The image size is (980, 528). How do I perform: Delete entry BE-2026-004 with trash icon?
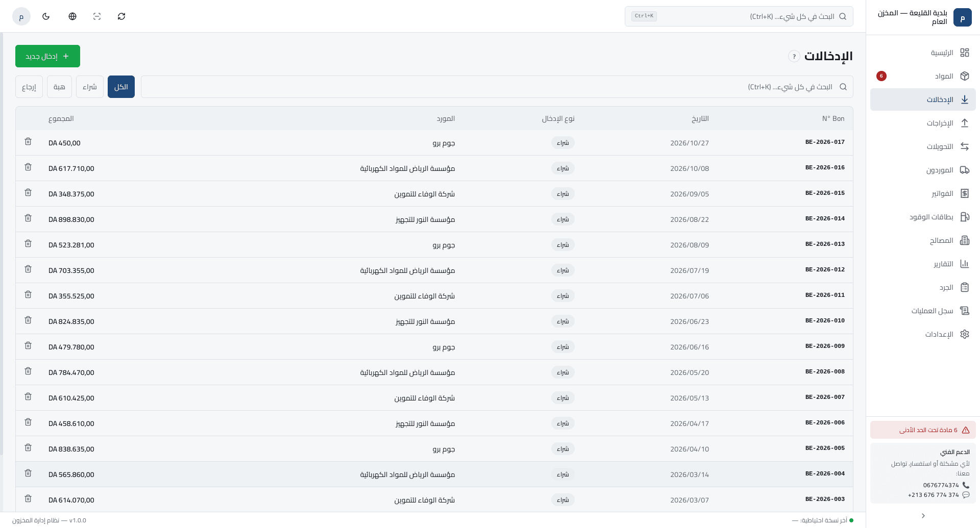28,473
